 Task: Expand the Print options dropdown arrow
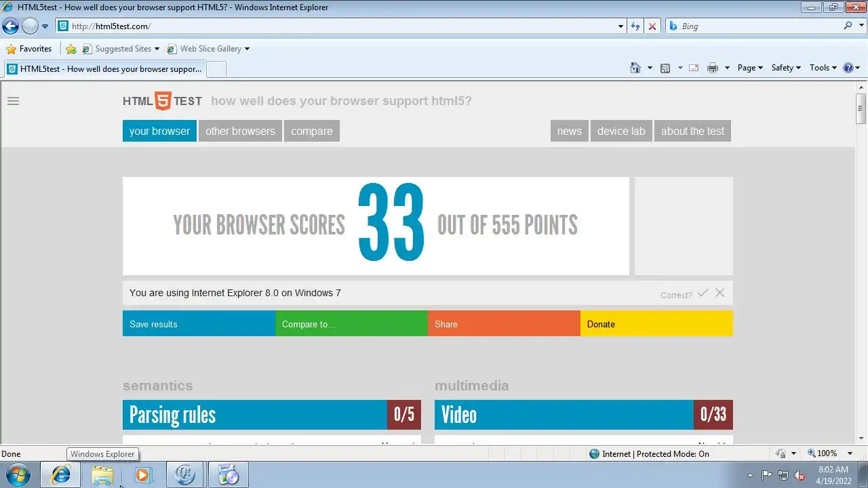coord(727,68)
